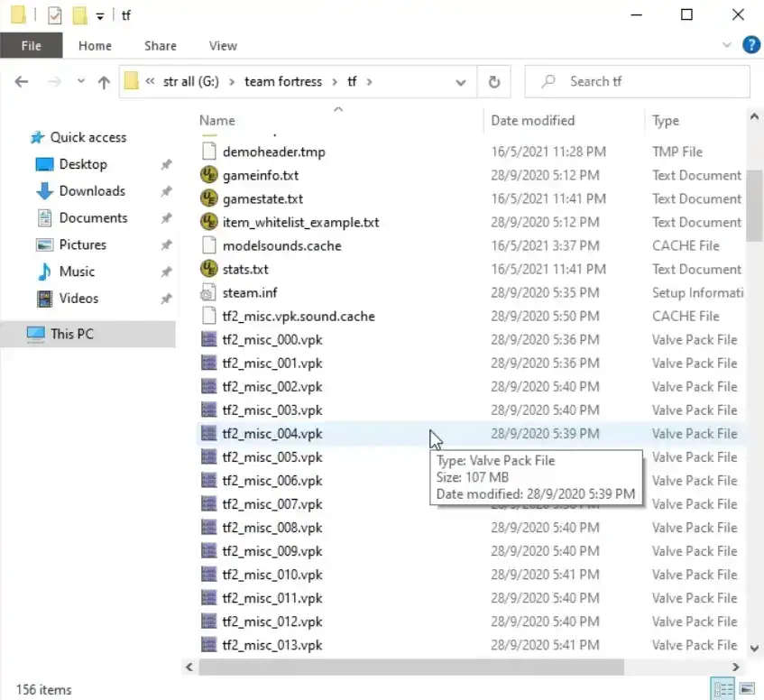The width and height of the screenshot is (764, 700).
Task: Open the Customize Quick Access Toolbar dropdown
Action: point(99,14)
